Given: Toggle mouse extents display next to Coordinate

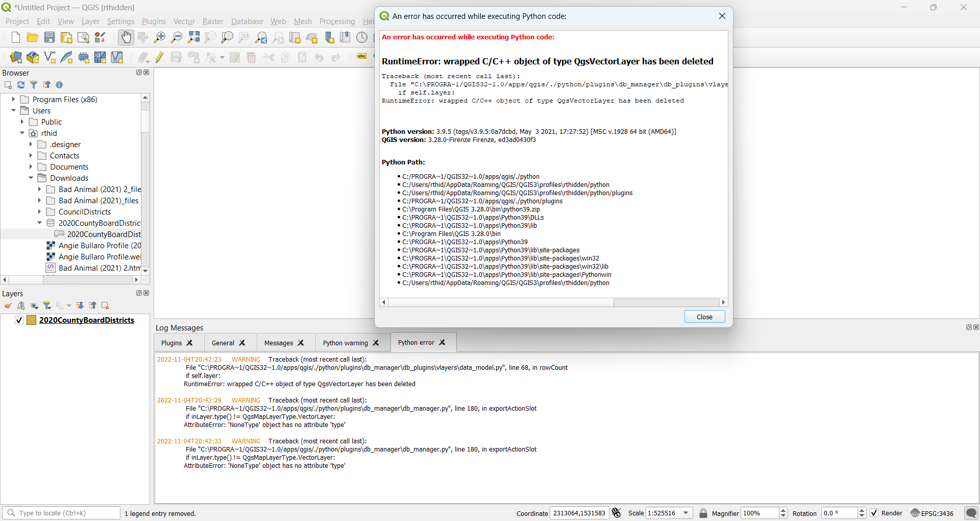Looking at the screenshot, I should pyautogui.click(x=617, y=513).
